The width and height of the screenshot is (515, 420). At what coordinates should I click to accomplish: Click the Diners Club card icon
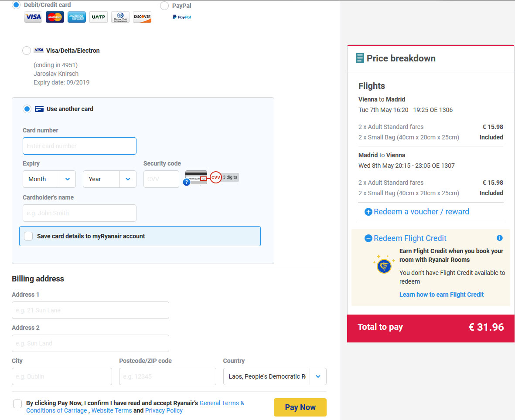tap(120, 17)
